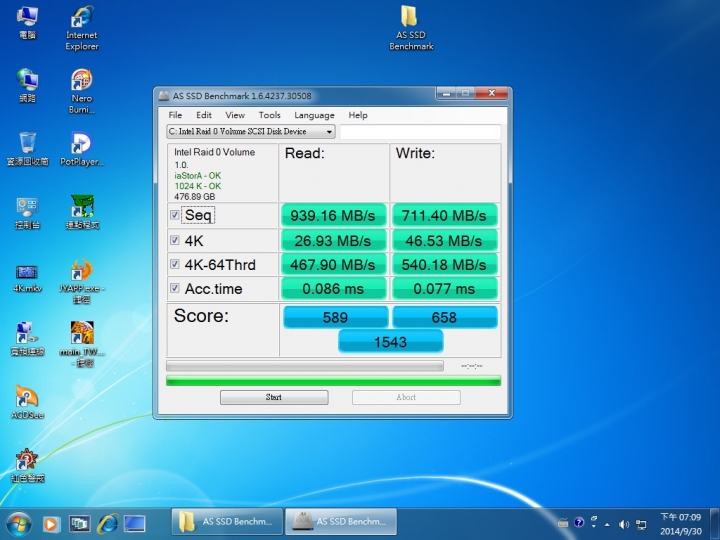
Task: Click the 4K write result 46.53 MB/s
Action: [x=444, y=241]
